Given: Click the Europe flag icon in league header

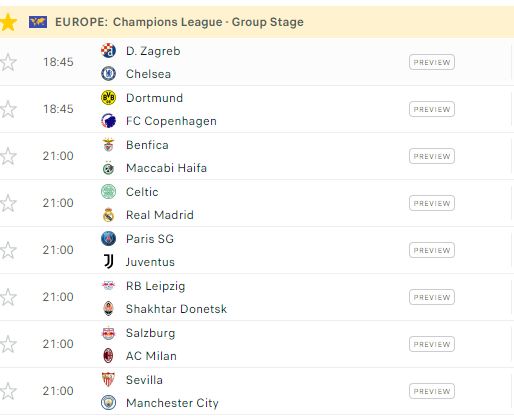Looking at the screenshot, I should point(38,22).
